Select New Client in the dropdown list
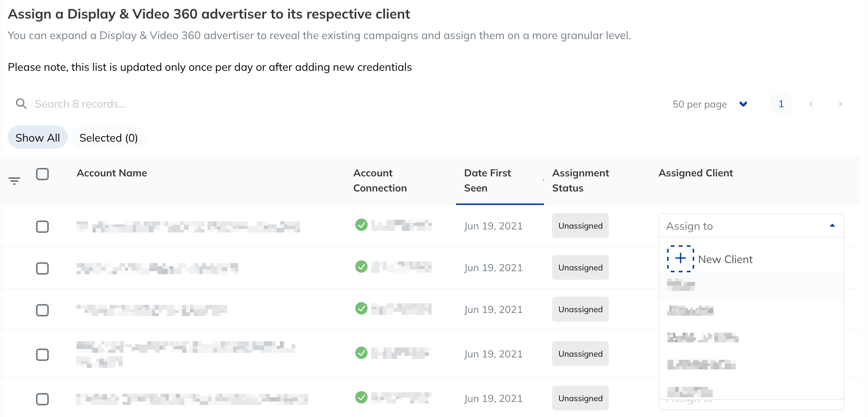 click(751, 259)
